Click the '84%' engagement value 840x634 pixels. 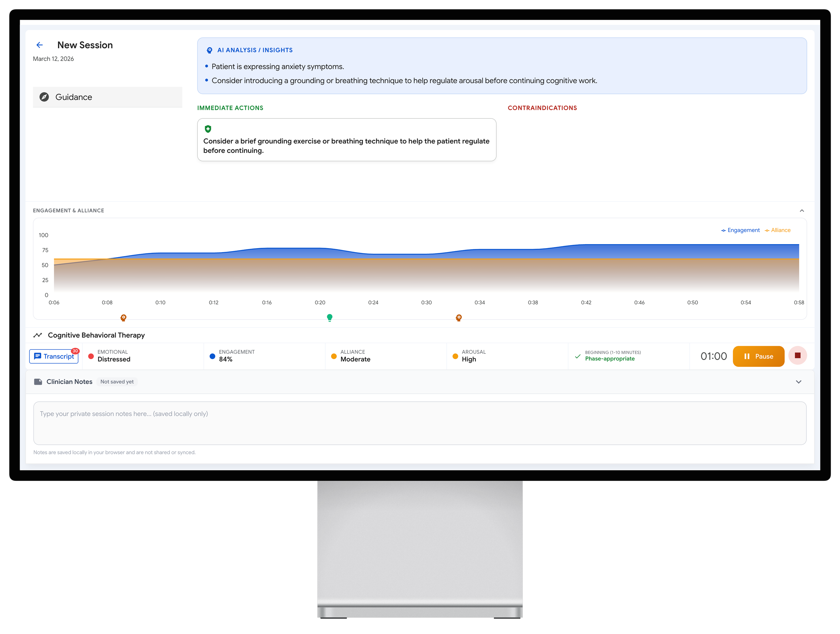coord(226,359)
